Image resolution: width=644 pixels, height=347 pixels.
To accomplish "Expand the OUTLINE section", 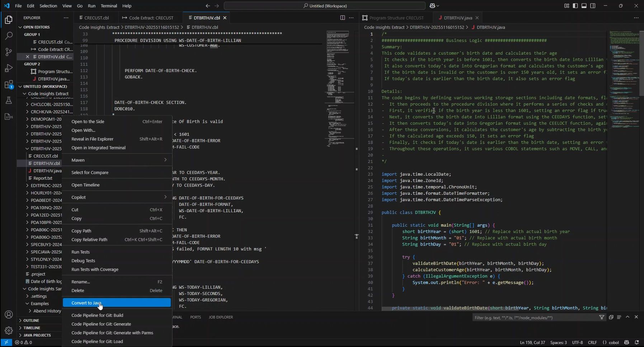I will point(31,320).
